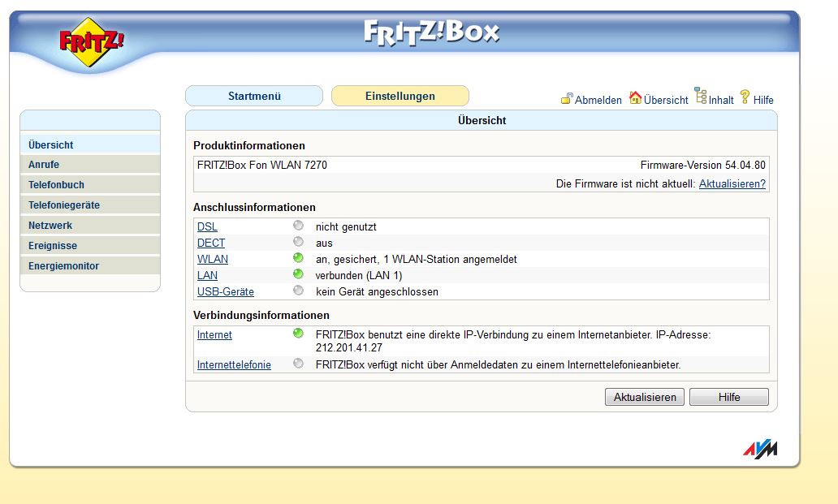Click the Hilfe question mark icon
Viewport: 838px width, 504px height.
click(x=745, y=97)
